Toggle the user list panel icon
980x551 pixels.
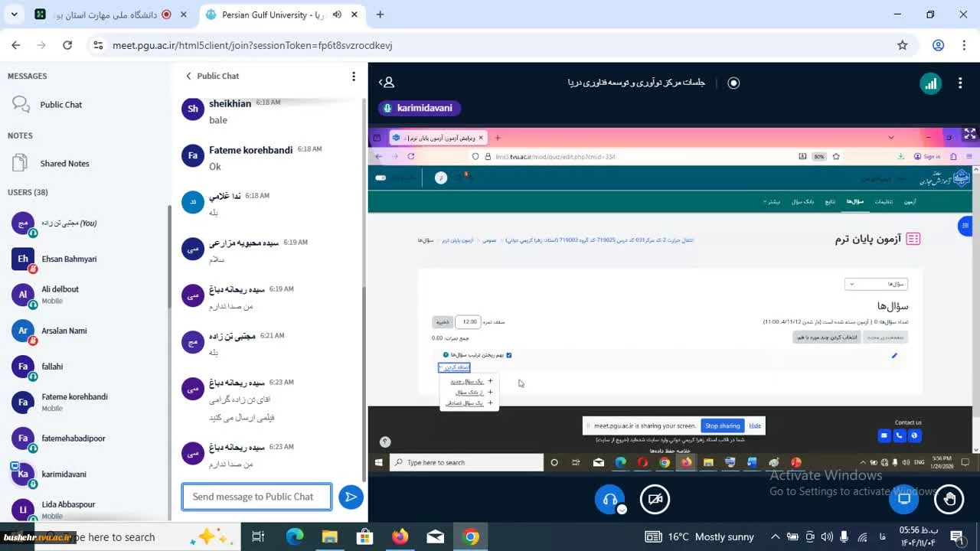(387, 83)
